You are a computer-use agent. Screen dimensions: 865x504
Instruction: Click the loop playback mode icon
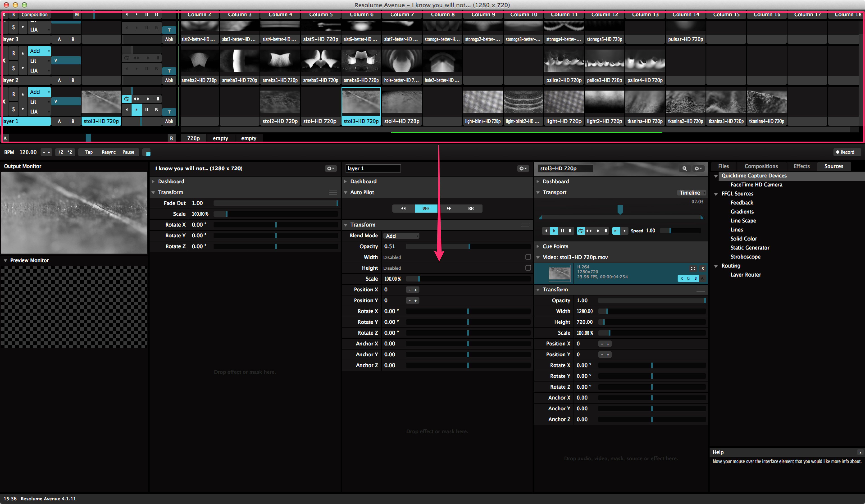pos(580,231)
